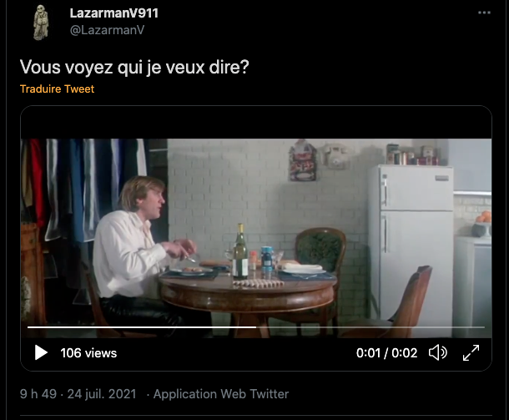Click the 0:01 / 0:02 time display
509x420 pixels.
[x=386, y=353]
